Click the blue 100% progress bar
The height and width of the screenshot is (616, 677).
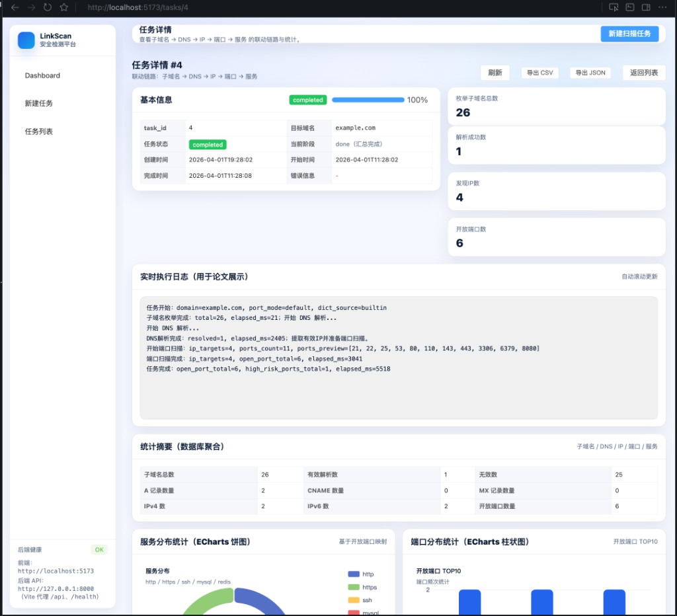(368, 100)
